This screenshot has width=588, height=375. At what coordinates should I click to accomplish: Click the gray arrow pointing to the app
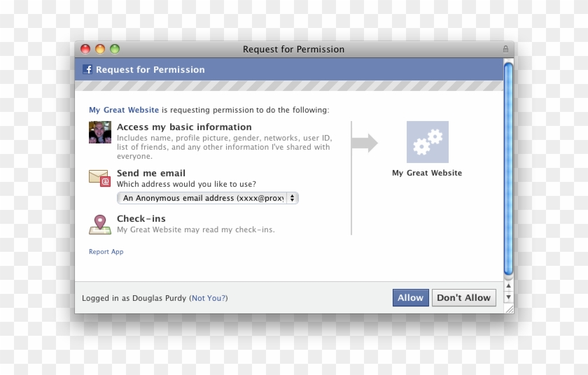click(364, 143)
